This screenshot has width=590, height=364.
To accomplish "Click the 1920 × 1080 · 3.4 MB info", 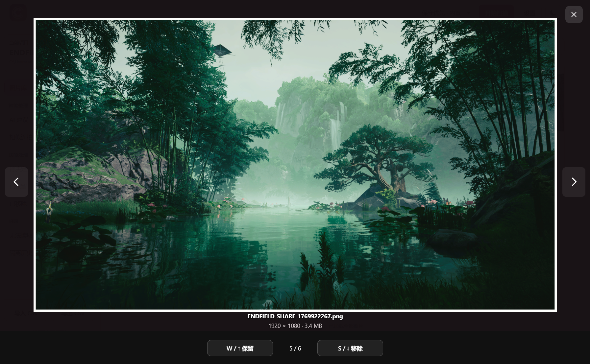I will (295, 326).
